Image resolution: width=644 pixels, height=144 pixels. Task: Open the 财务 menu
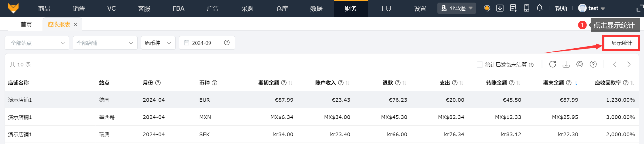click(351, 9)
